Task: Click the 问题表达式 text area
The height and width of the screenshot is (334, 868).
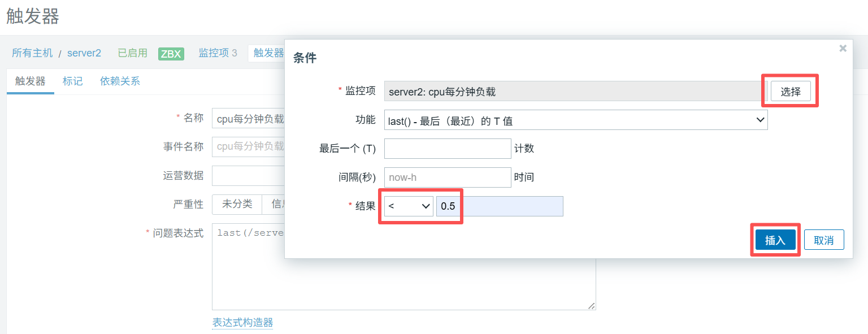Action: pyautogui.click(x=403, y=266)
